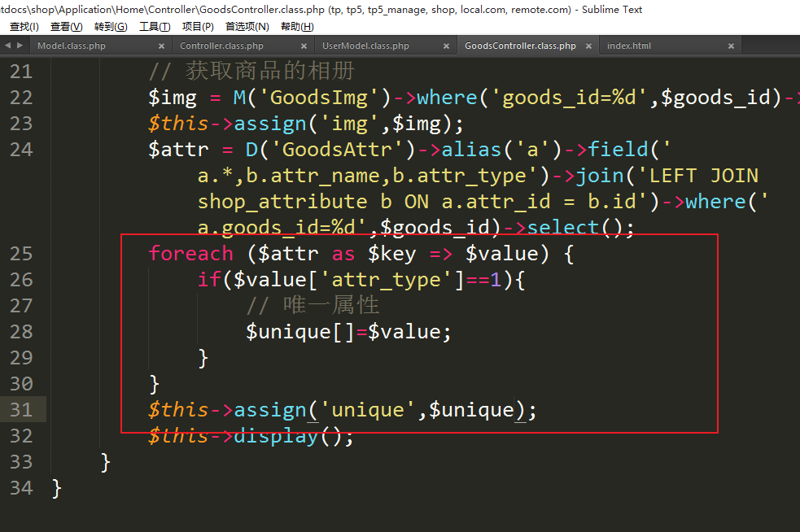Click the tab scroll right arrow
Viewport: 800px width, 532px height.
[19, 46]
